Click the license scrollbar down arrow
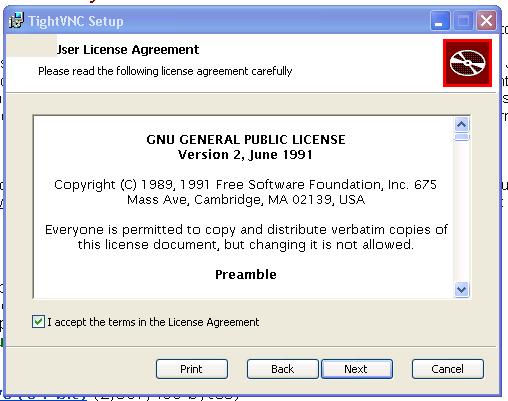The image size is (508, 401). coord(462,289)
